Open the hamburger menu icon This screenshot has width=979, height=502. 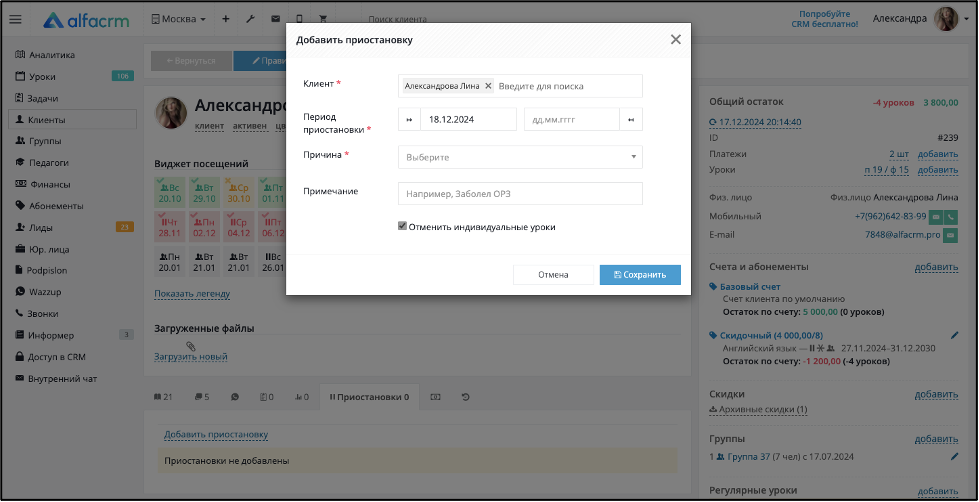(16, 19)
